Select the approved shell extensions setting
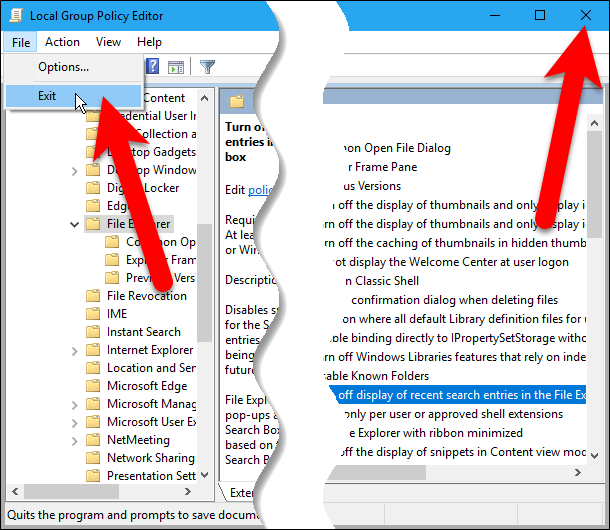The image size is (610, 530). 454,414
